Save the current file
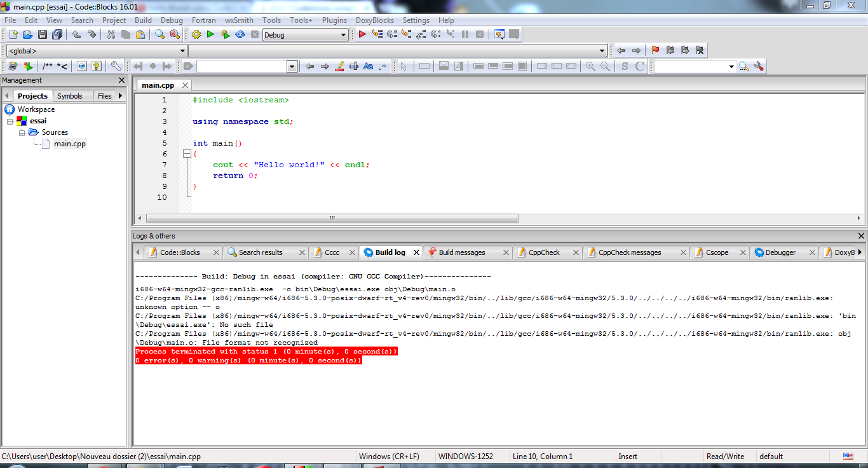 click(43, 34)
